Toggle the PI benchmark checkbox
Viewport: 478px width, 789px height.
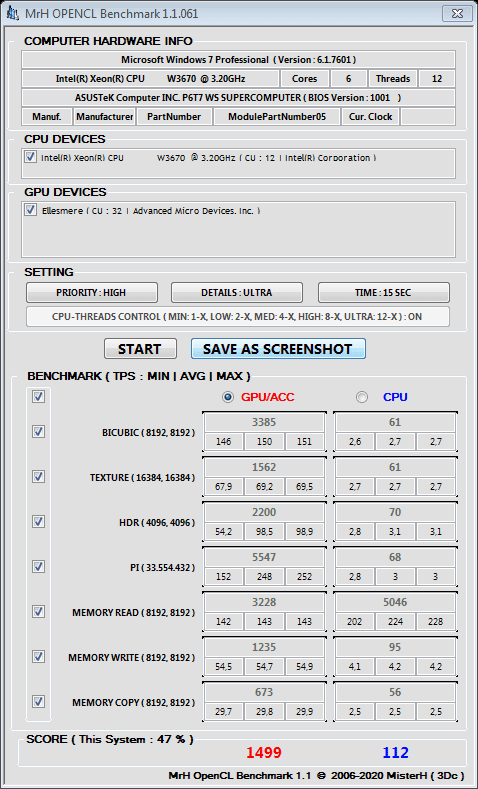38,566
